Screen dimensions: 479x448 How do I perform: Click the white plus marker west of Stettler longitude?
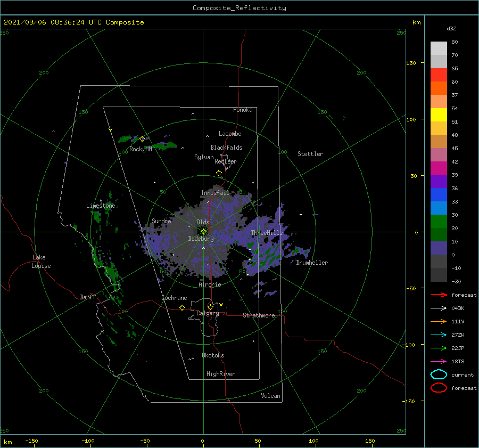[301, 214]
